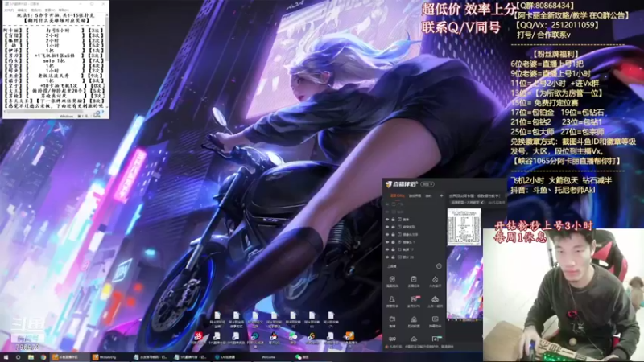Click the stream title text in the companion window
Viewport: 644px width, 362px height.
coord(475,195)
